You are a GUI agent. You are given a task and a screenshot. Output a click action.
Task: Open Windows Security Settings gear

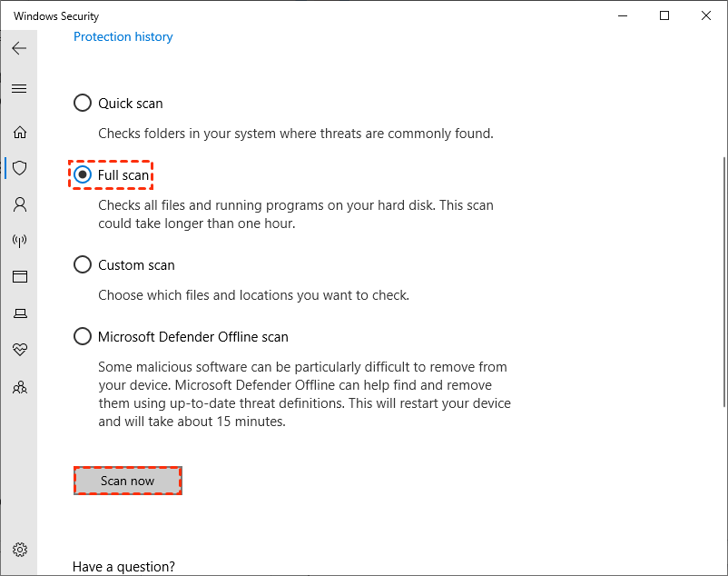[x=20, y=550]
